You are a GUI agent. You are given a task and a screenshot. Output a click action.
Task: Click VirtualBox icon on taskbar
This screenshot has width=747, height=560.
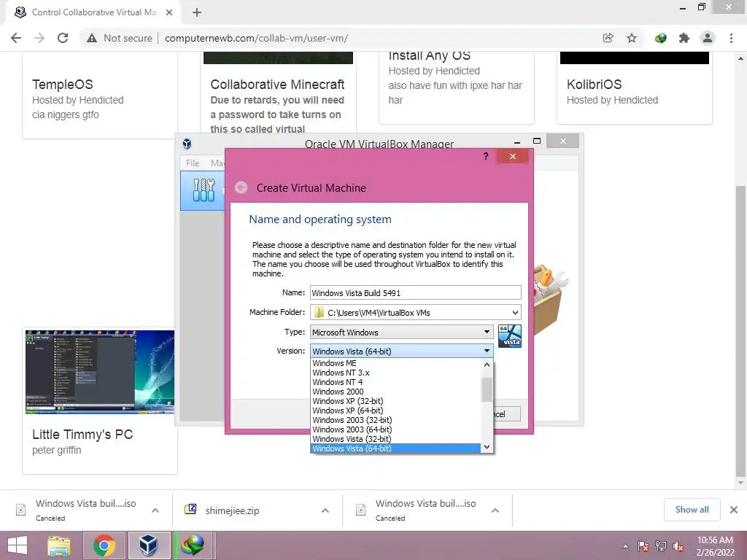(x=149, y=545)
